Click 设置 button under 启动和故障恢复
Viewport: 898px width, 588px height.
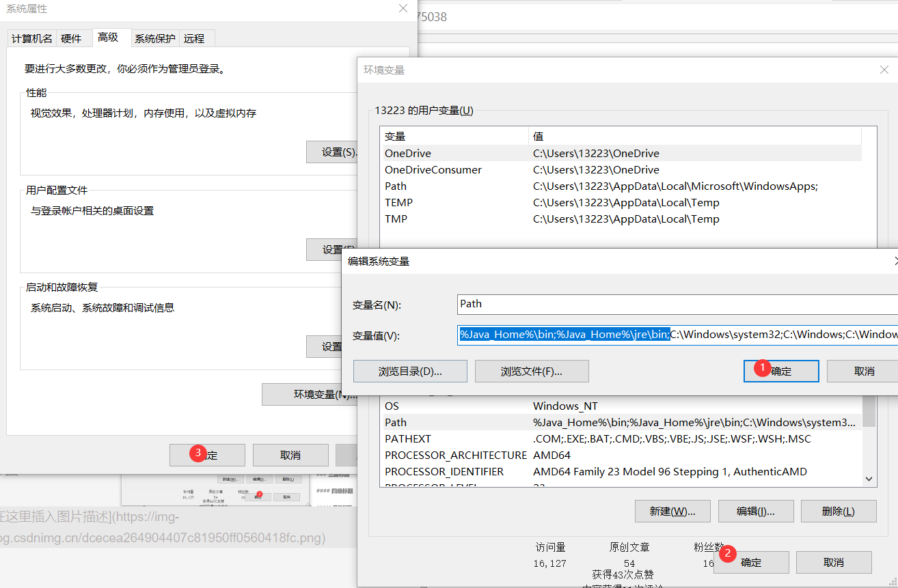(x=325, y=346)
